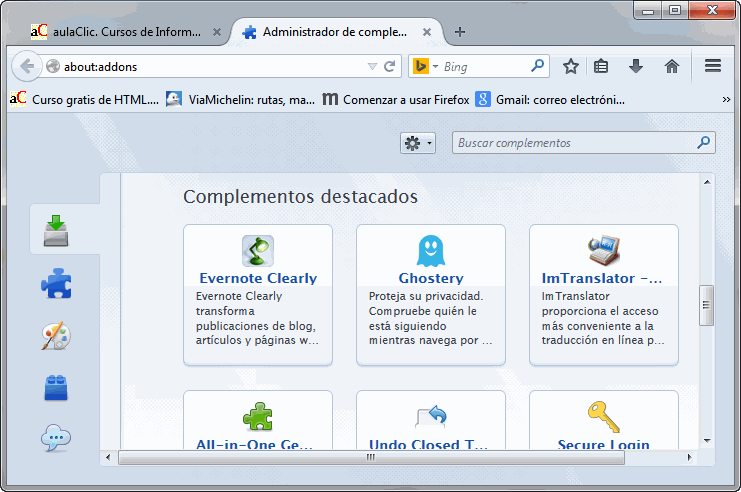Click the Evernote Clearly description text
Viewport: 741px width, 492px height.
pos(257,318)
